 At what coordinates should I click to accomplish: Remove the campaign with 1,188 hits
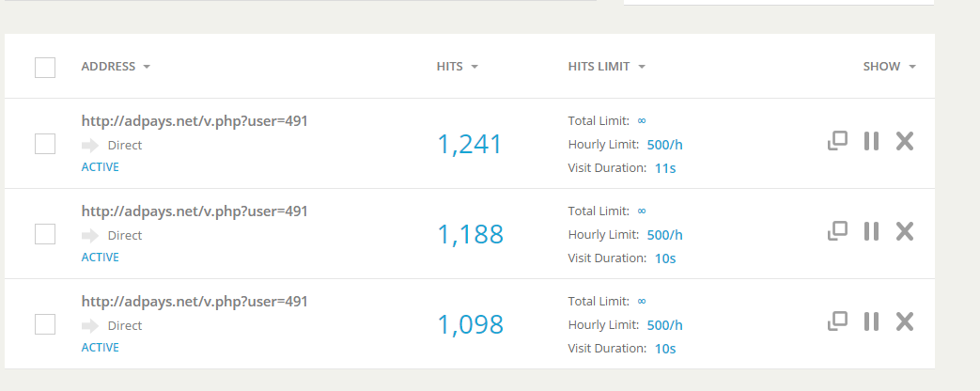click(905, 231)
